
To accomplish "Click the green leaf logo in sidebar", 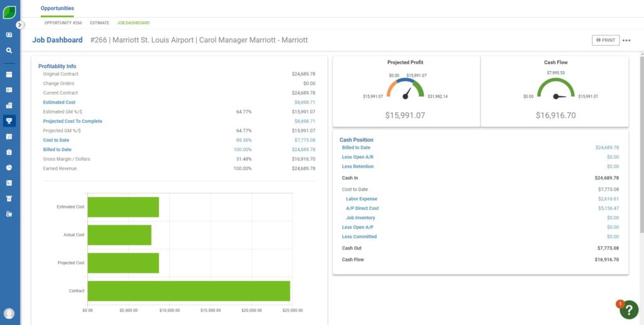I will pyautogui.click(x=9, y=12).
